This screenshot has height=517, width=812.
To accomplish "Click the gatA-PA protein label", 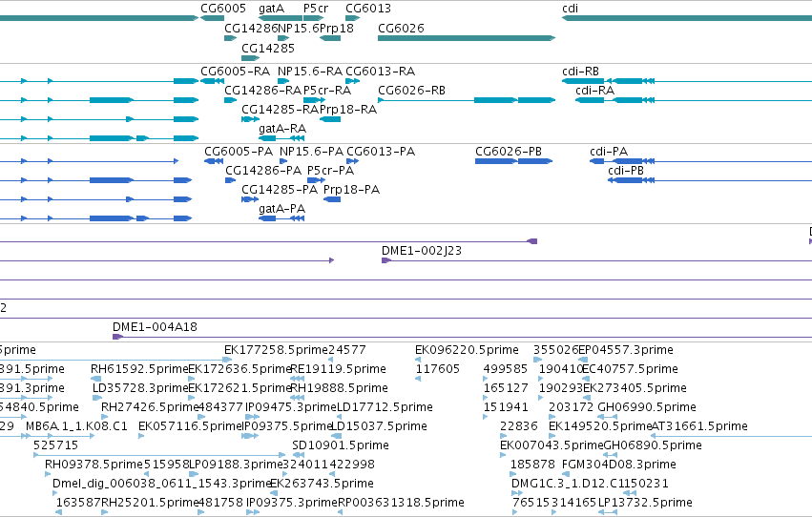I will click(281, 209).
